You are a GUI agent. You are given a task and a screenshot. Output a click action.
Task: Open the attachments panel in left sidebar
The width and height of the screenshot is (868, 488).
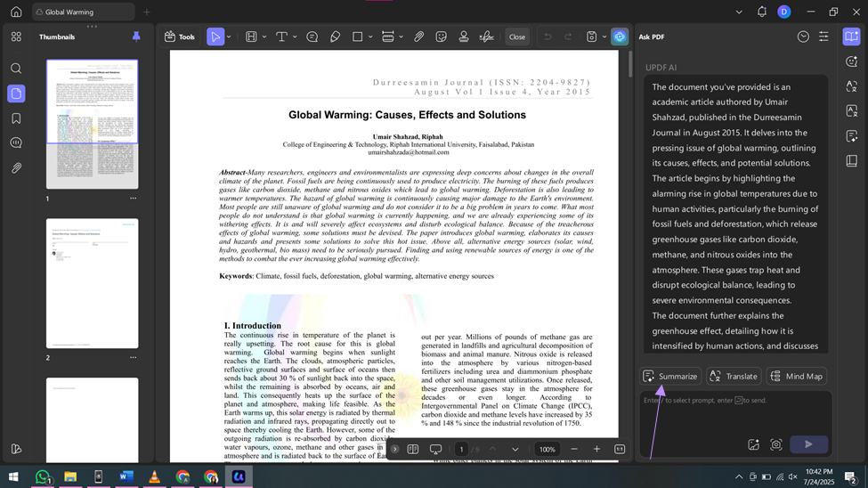point(16,167)
